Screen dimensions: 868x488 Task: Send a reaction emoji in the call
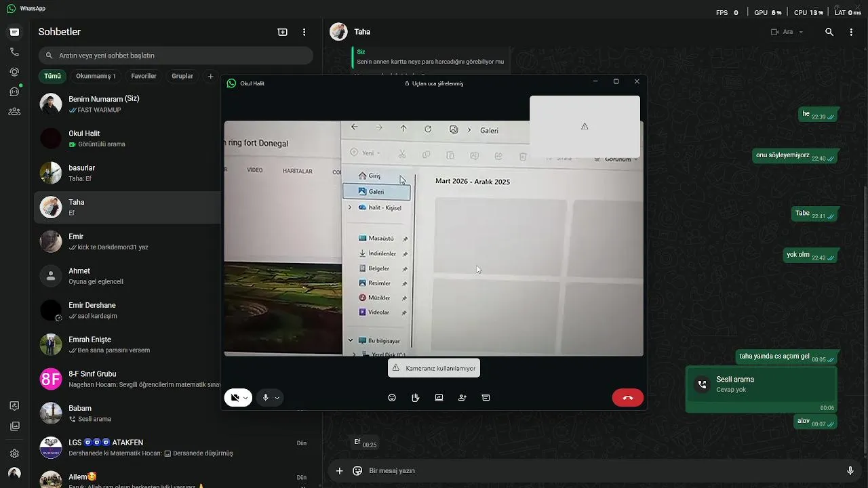point(392,398)
